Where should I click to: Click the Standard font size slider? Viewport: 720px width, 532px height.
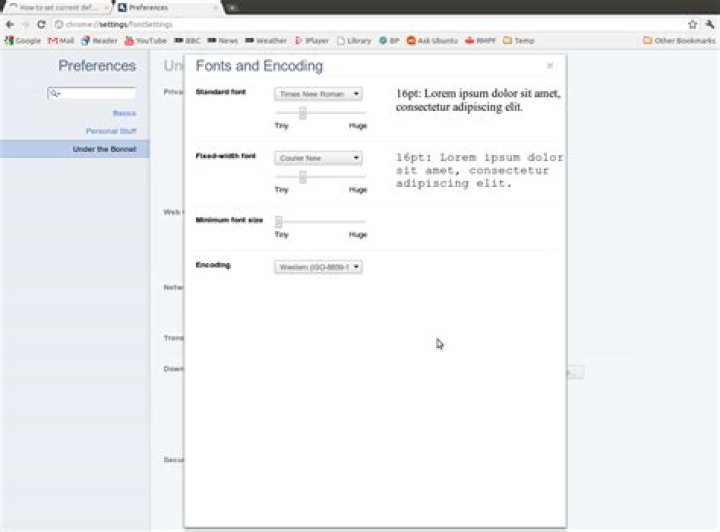[x=321, y=113]
